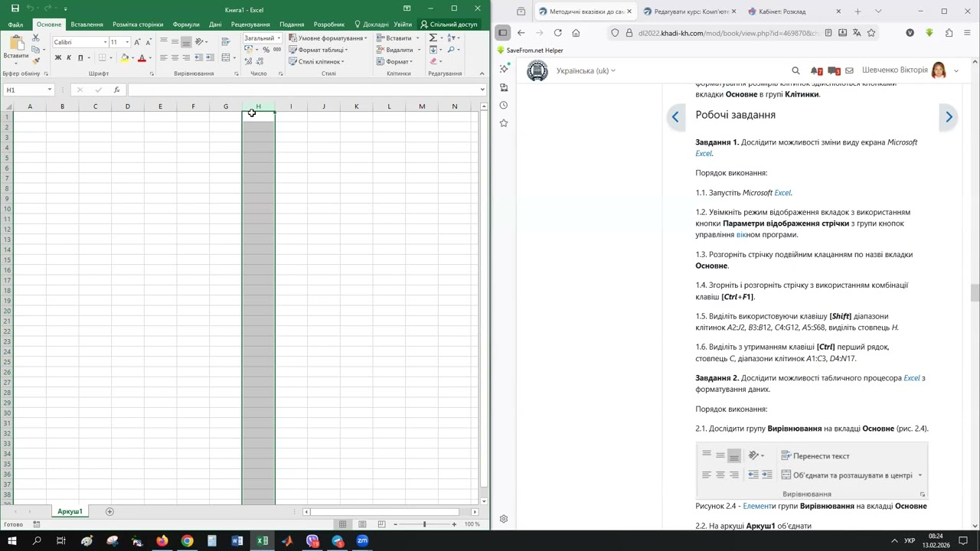The height and width of the screenshot is (551, 980).
Task: Align cell text right
Action: pos(186,57)
